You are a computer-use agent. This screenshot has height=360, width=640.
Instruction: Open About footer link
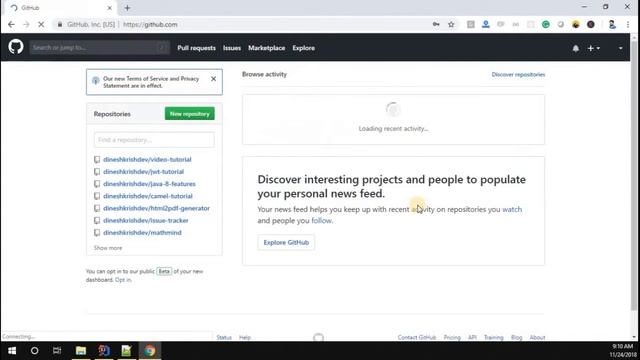click(x=537, y=337)
